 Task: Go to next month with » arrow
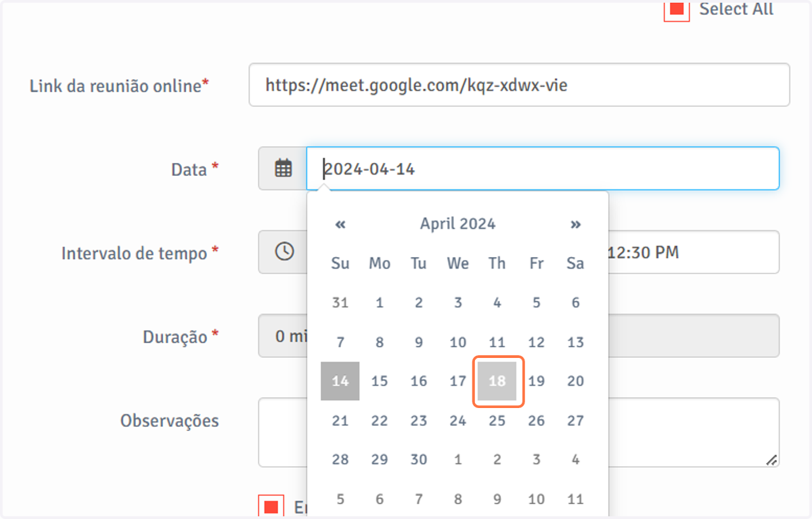pyautogui.click(x=575, y=224)
